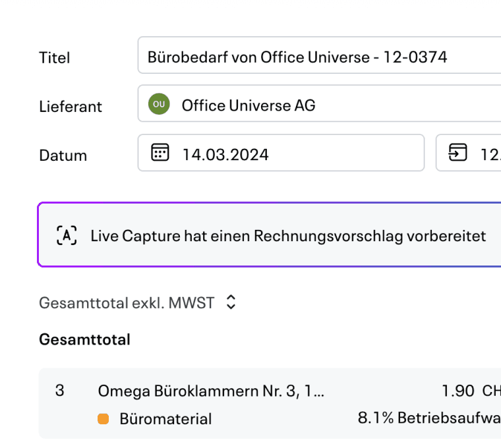Click the calendar icon in Datum field
This screenshot has height=448, width=501.
click(160, 152)
